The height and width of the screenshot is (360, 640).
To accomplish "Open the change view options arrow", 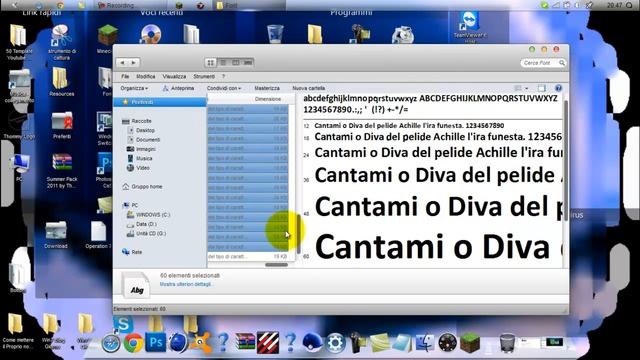I will coord(527,88).
